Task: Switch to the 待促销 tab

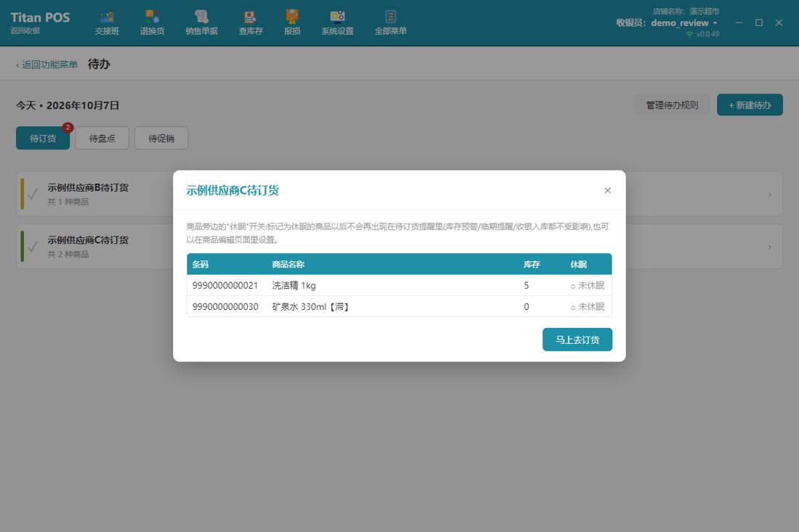Action: click(161, 138)
